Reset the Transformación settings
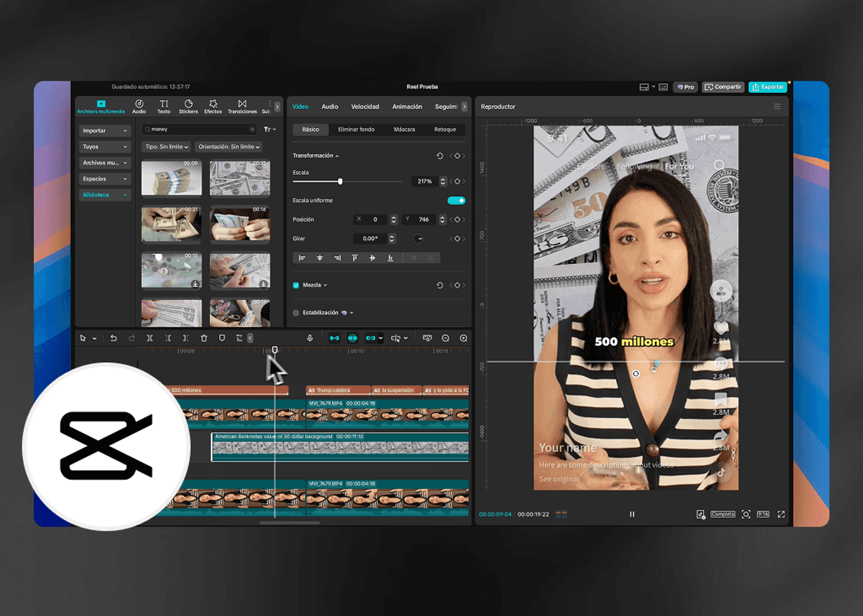The width and height of the screenshot is (863, 616). click(x=440, y=156)
